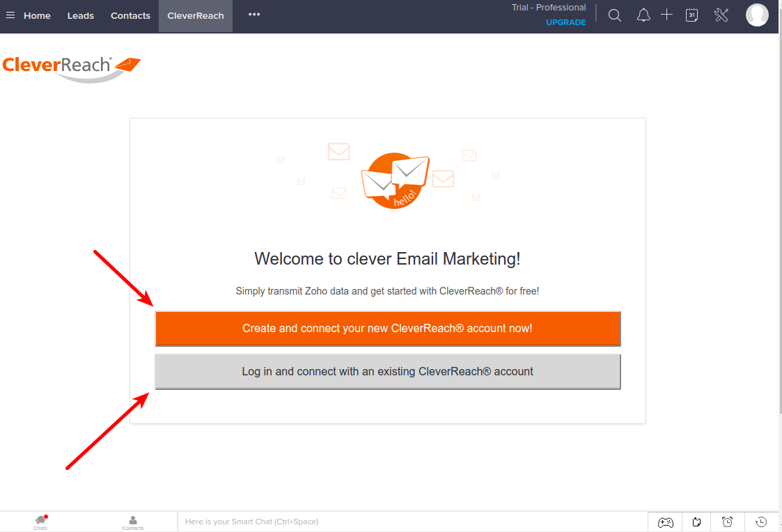782x532 pixels.
Task: Click the search magnifier icon
Action: click(x=614, y=15)
